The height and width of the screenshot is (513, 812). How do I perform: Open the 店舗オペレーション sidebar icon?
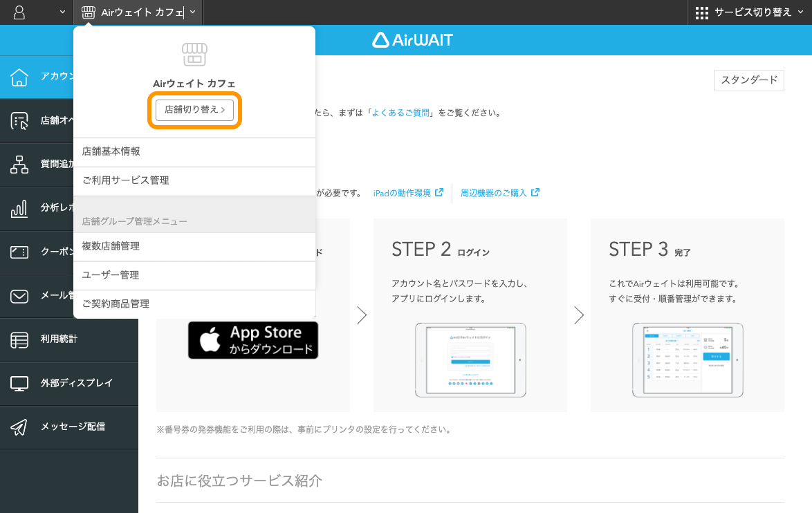[x=19, y=120]
